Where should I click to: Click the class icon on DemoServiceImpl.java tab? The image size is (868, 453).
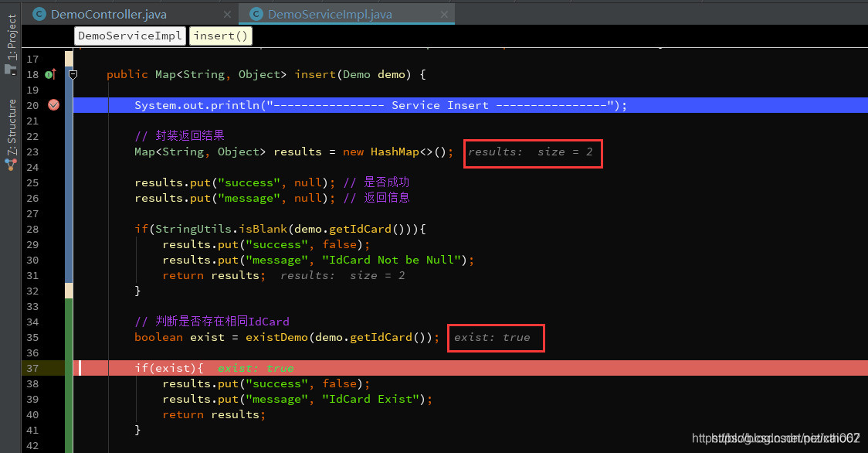point(256,15)
